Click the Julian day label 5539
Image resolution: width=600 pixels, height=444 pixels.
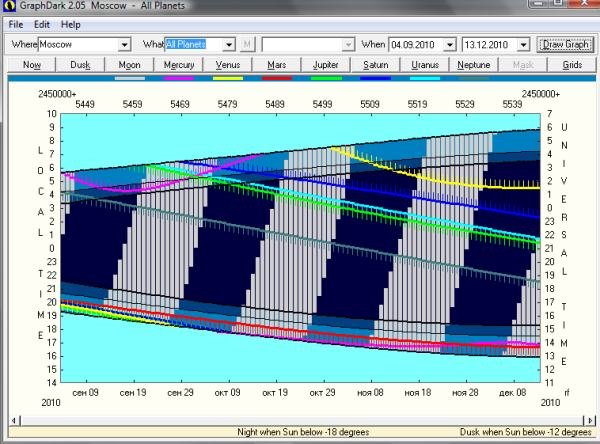512,104
